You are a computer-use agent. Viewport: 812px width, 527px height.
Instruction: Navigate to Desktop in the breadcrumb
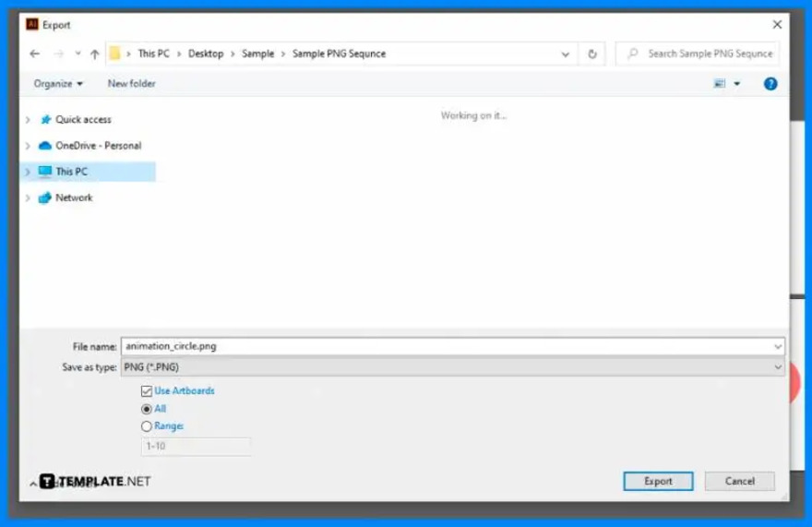[206, 54]
